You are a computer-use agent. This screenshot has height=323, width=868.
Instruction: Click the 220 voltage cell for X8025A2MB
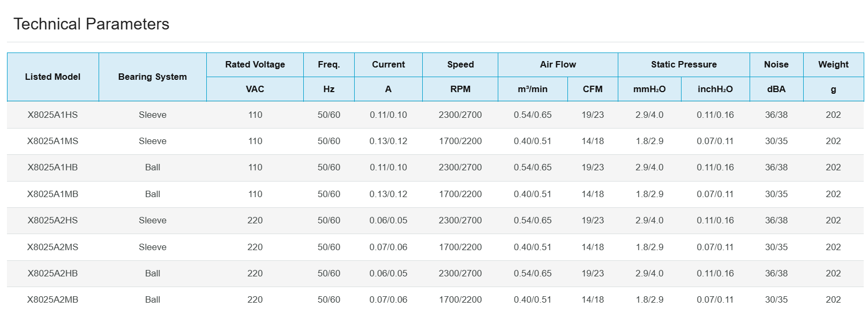[x=255, y=299]
